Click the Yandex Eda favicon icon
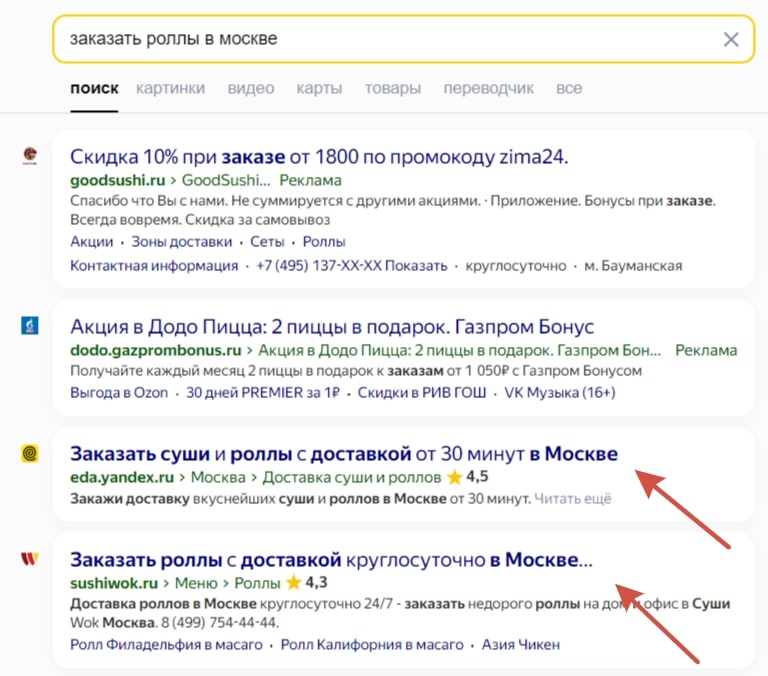The width and height of the screenshot is (768, 676). click(30, 454)
